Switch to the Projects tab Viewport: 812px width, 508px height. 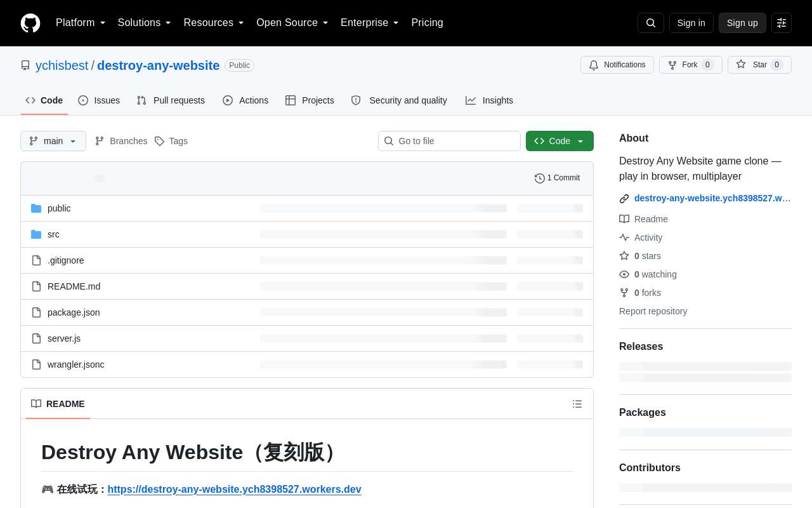(310, 100)
